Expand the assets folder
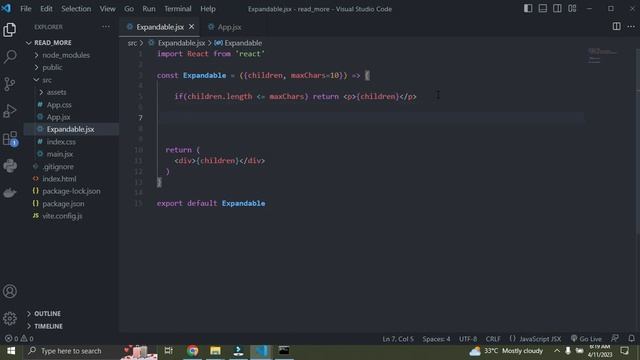This screenshot has height=360, width=640. (x=56, y=92)
